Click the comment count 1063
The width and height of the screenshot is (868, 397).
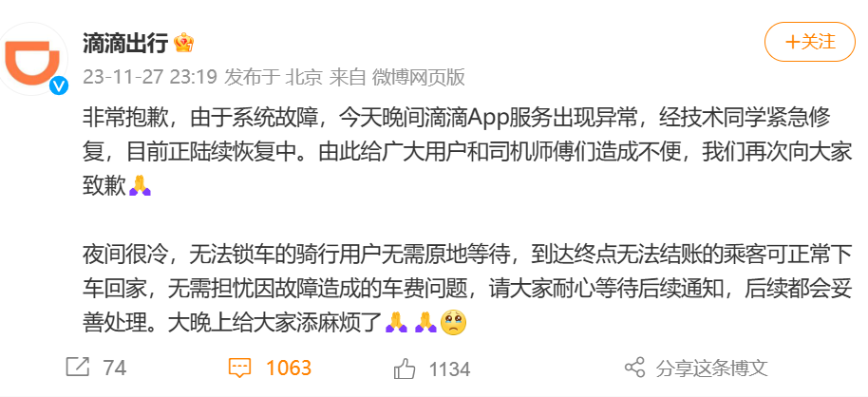coord(289,369)
